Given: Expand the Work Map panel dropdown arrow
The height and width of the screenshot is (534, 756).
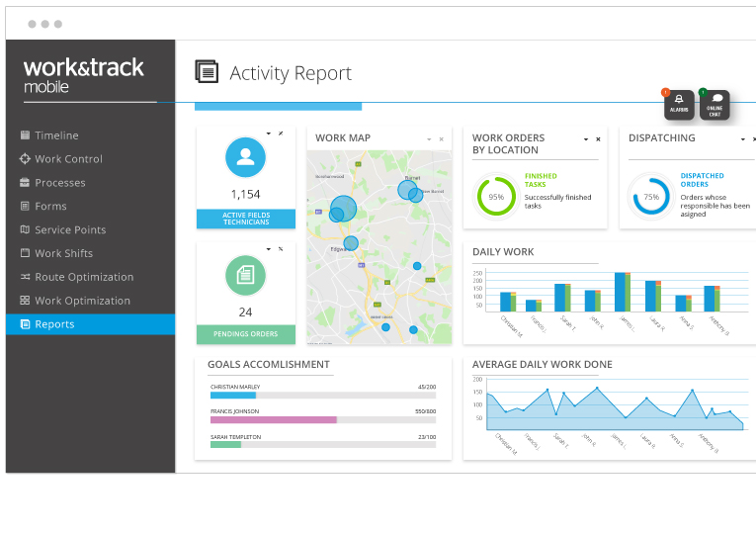Looking at the screenshot, I should click(429, 139).
